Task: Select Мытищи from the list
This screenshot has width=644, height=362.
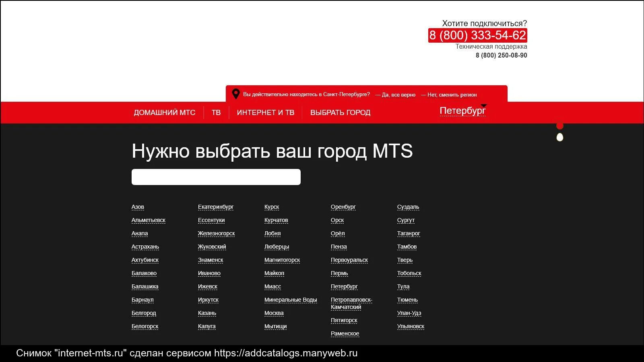Action: coord(275,326)
